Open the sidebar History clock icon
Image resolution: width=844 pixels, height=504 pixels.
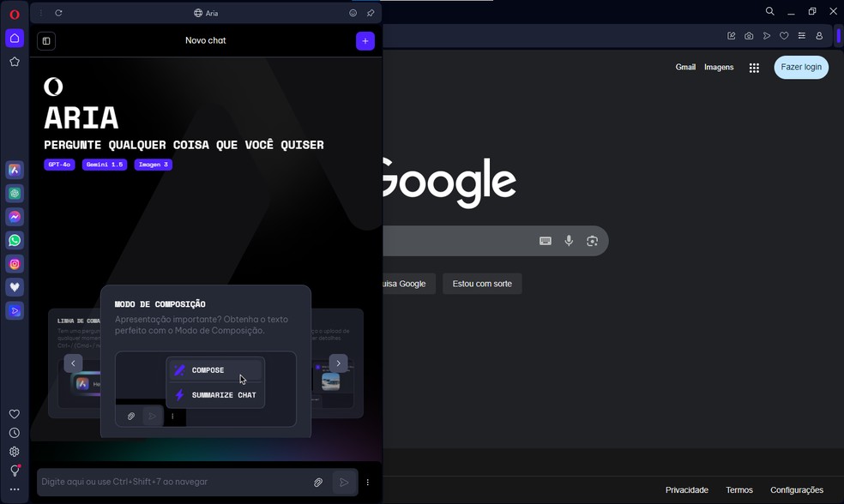coord(15,433)
